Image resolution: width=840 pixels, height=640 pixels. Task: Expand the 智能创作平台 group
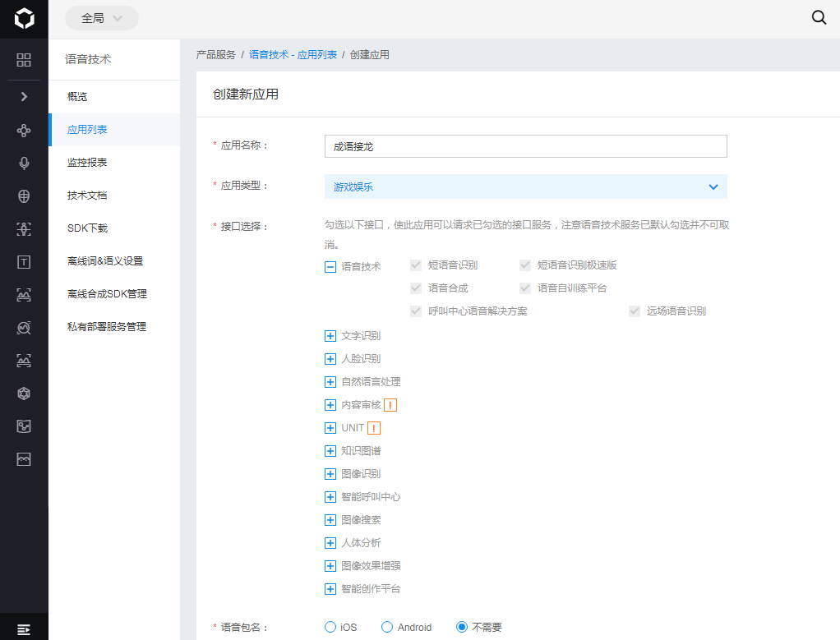click(330, 590)
